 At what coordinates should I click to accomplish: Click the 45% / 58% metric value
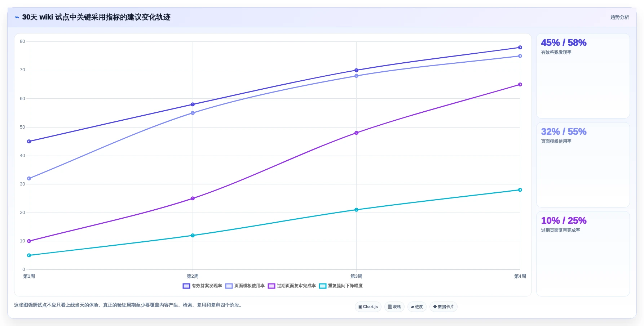564,43
